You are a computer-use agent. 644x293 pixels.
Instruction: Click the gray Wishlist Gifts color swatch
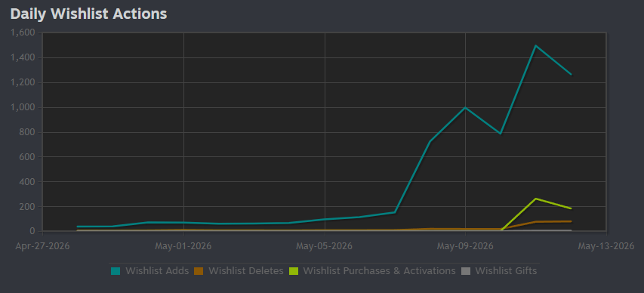pyautogui.click(x=465, y=271)
